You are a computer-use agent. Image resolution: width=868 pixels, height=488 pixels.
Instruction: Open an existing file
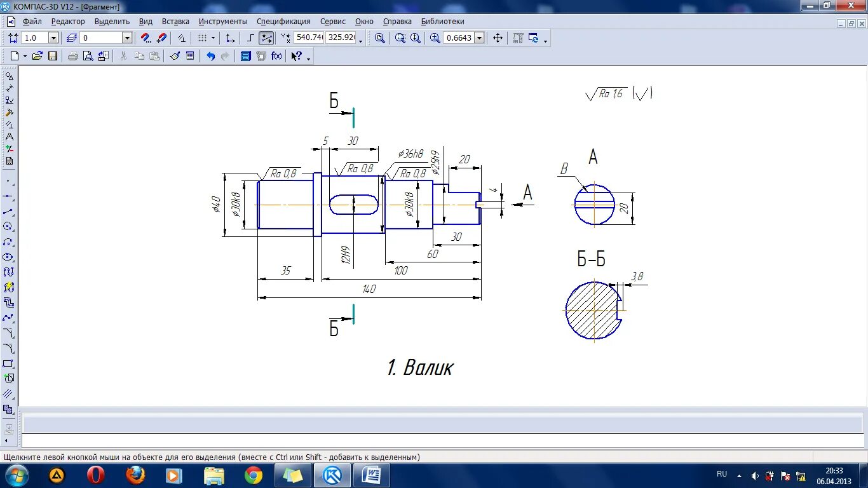[x=37, y=56]
